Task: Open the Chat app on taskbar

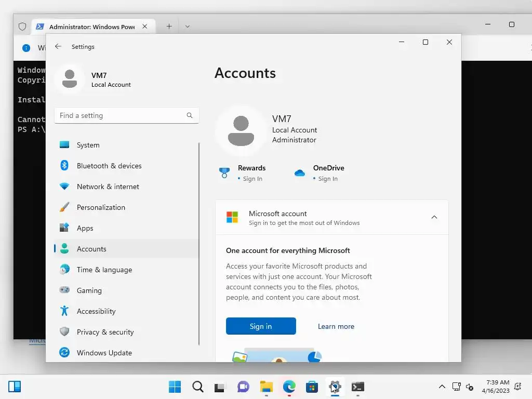Action: tap(243, 387)
